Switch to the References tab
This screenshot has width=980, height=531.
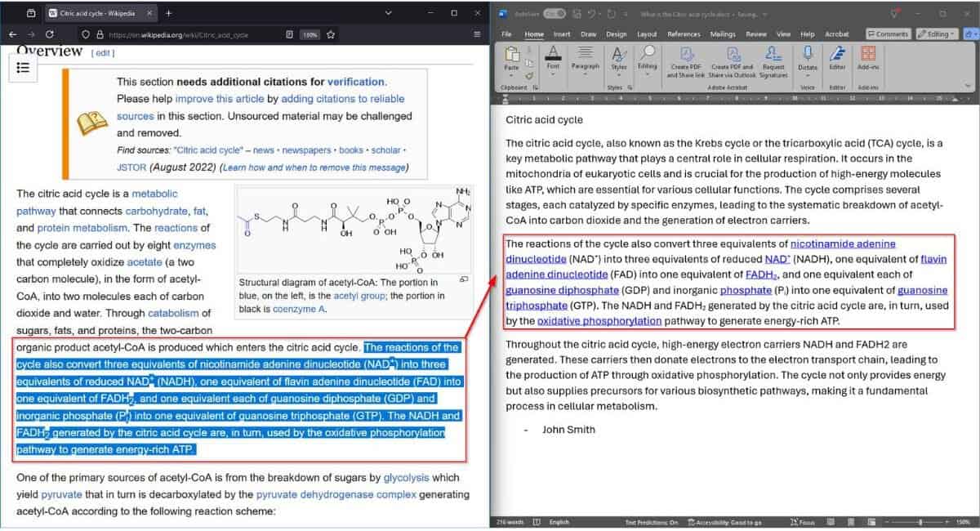tap(684, 34)
